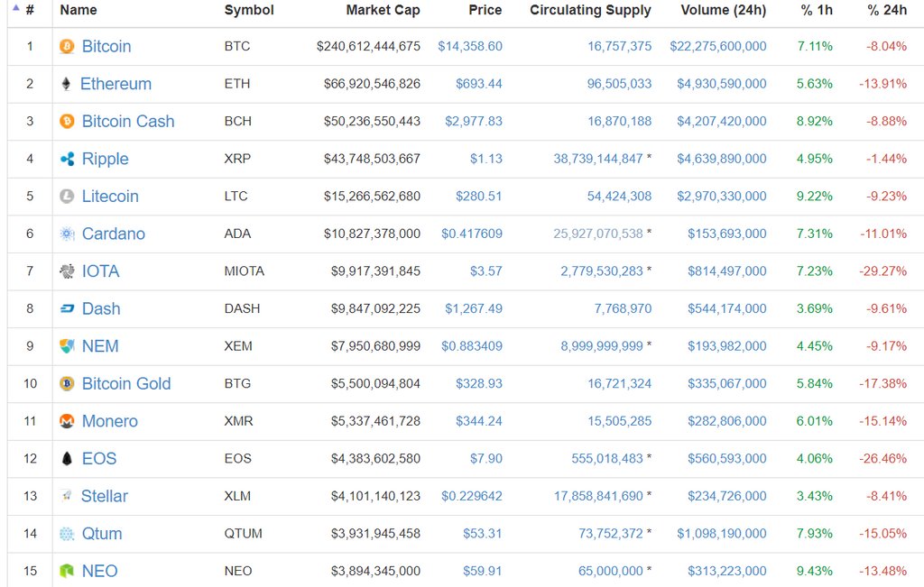Click the Ethereum diamond logo icon

click(66, 84)
